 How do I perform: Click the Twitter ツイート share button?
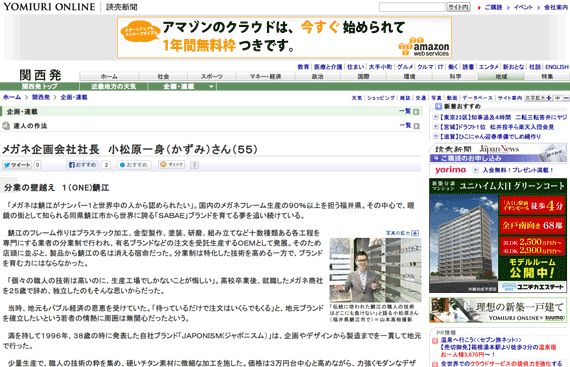17,165
